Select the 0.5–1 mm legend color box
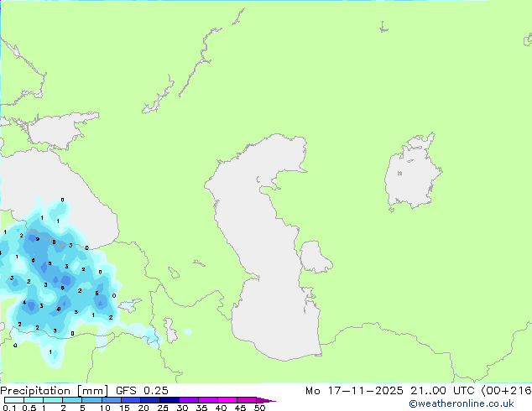The image size is (532, 411). [34, 400]
